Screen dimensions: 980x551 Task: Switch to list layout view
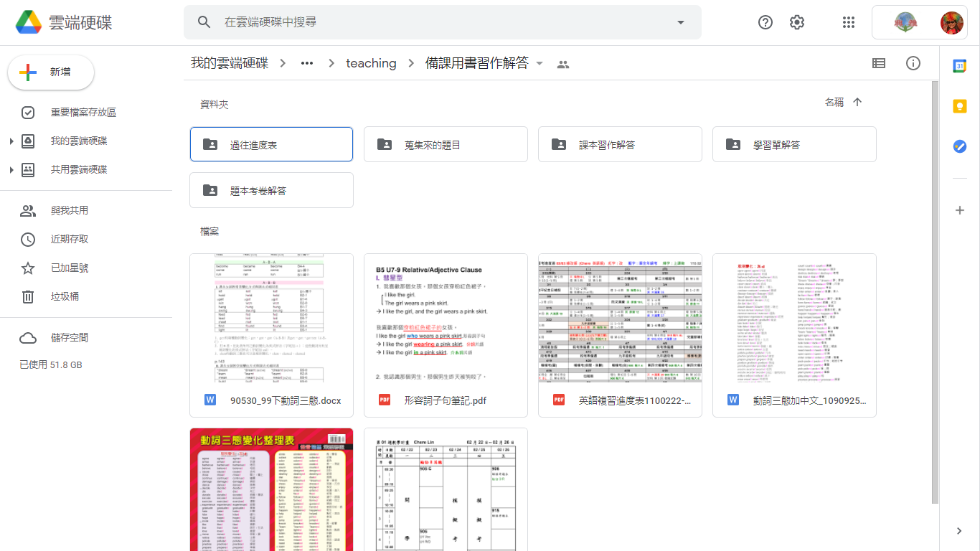(879, 63)
